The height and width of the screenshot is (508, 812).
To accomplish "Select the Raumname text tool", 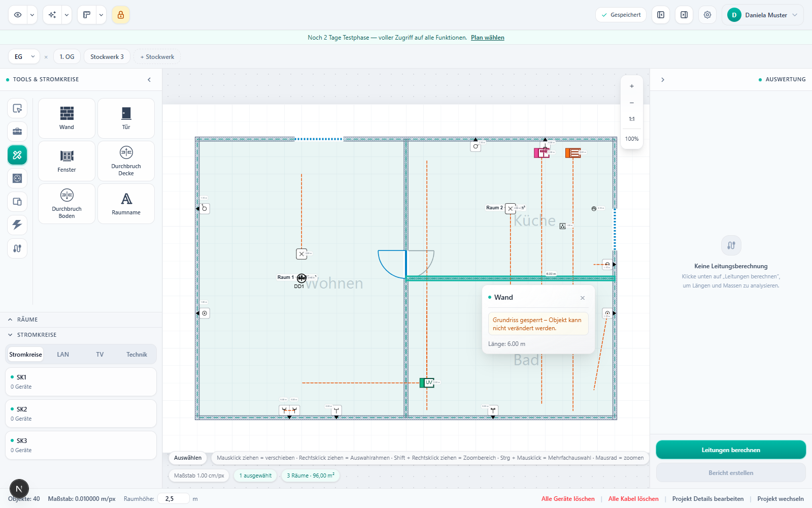I will pyautogui.click(x=126, y=204).
